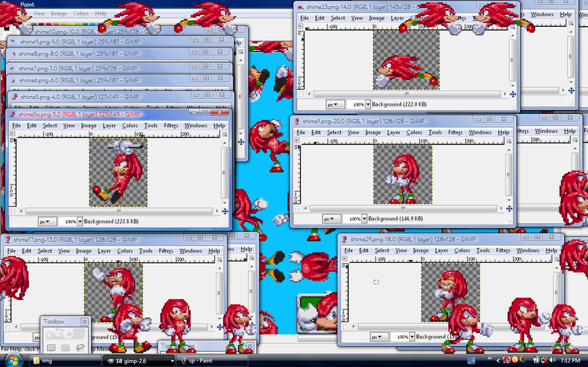Click the 7:12 PM taskbar clock
The image size is (588, 367).
tap(570, 360)
